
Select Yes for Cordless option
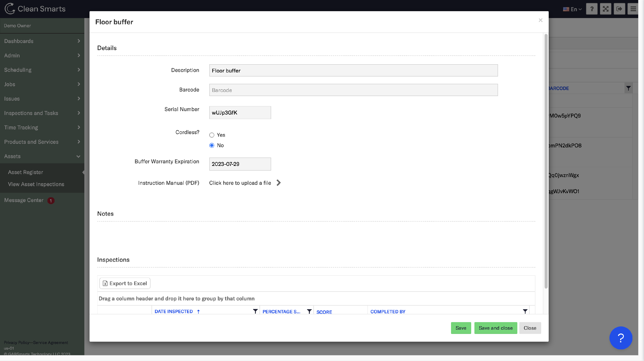(212, 135)
